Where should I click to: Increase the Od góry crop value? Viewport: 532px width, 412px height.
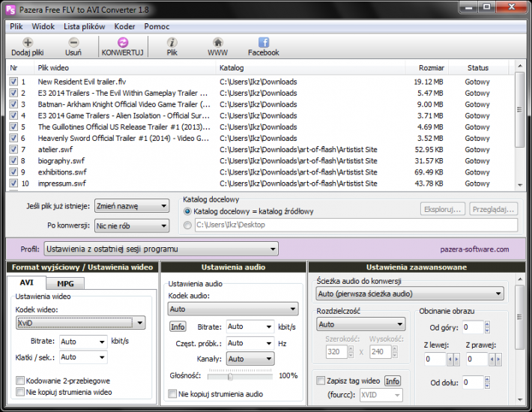(487, 324)
